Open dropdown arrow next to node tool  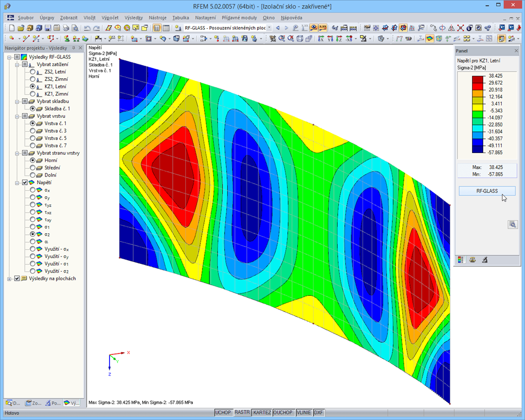[19, 39]
